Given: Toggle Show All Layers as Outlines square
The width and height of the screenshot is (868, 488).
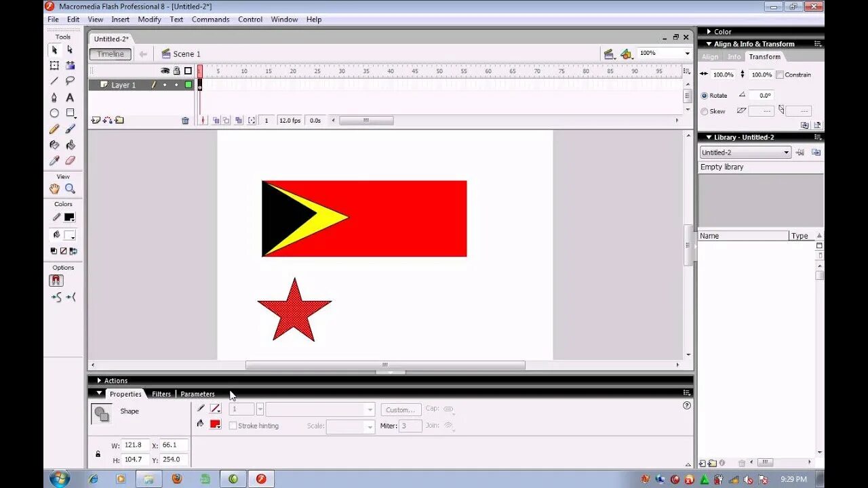Looking at the screenshot, I should point(188,70).
